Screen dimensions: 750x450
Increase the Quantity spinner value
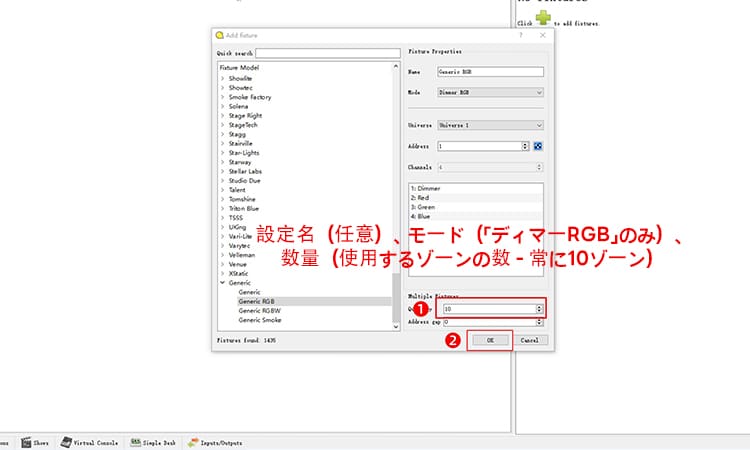[x=539, y=307]
